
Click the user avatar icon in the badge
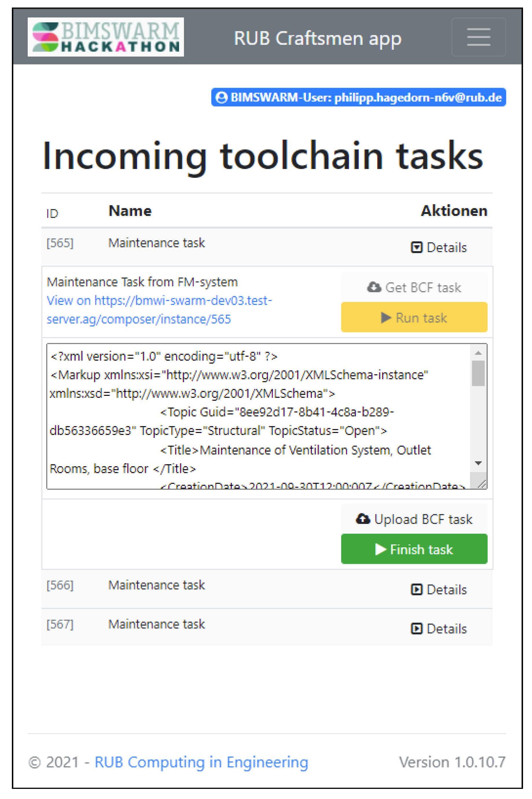(221, 98)
